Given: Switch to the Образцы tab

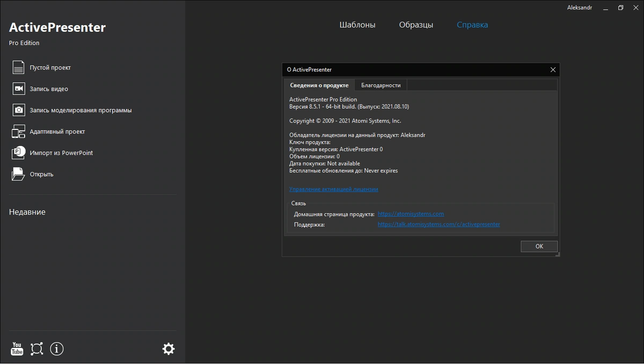Looking at the screenshot, I should [416, 25].
